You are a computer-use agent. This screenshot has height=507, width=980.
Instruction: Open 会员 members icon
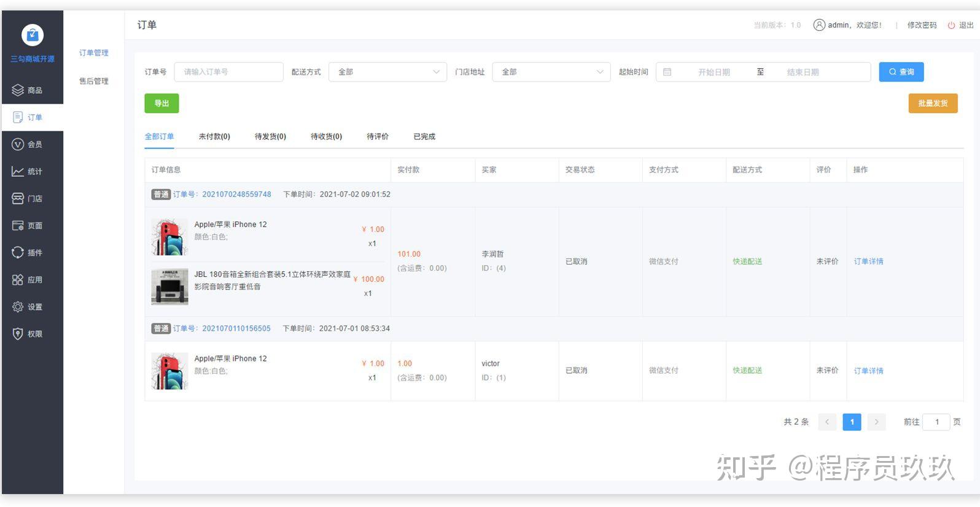[18, 144]
